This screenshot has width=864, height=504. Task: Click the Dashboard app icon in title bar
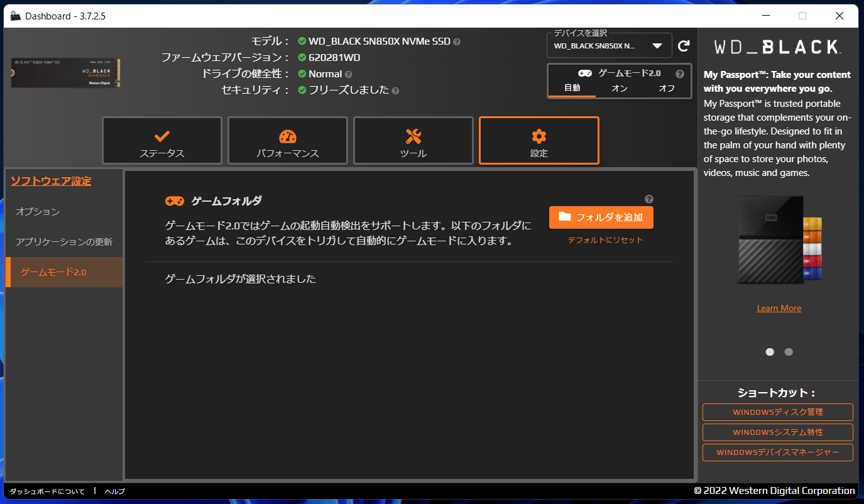[x=16, y=16]
